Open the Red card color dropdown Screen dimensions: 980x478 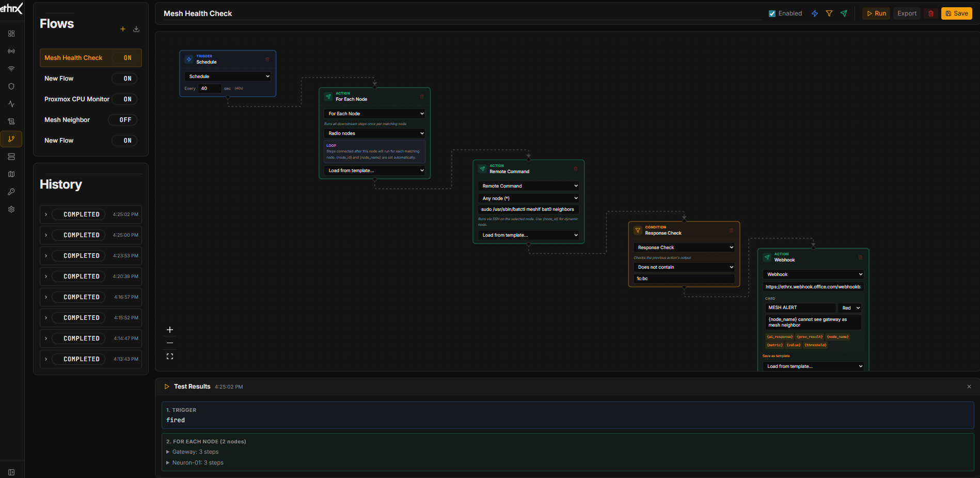850,308
